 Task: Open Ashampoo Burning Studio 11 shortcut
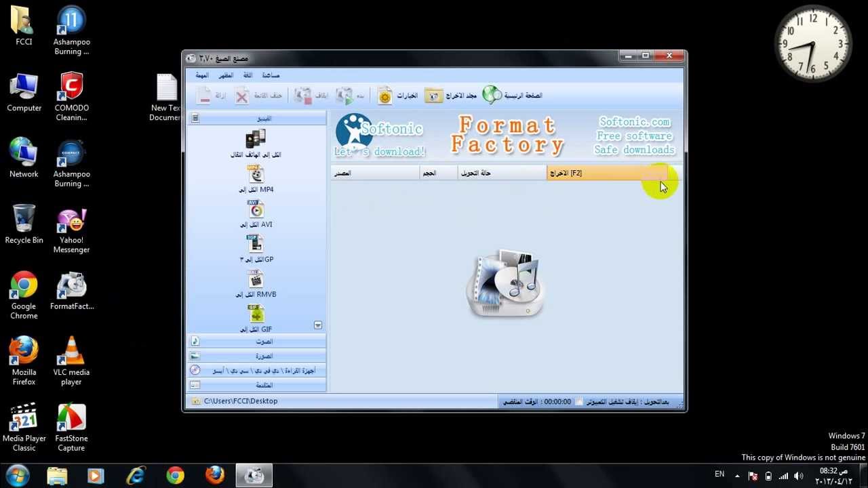71,30
